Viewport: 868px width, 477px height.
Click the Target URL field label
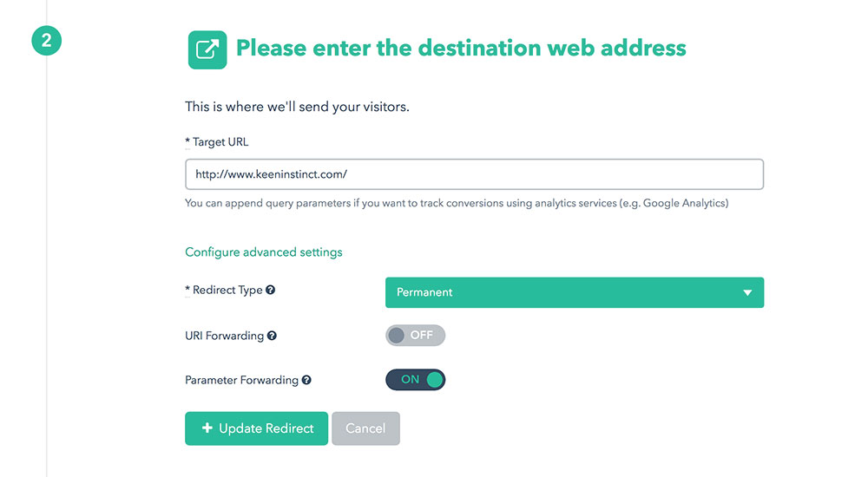(220, 142)
